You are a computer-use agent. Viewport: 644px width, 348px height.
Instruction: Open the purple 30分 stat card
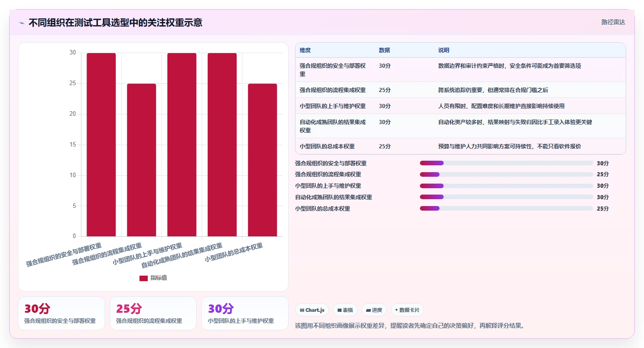click(245, 313)
